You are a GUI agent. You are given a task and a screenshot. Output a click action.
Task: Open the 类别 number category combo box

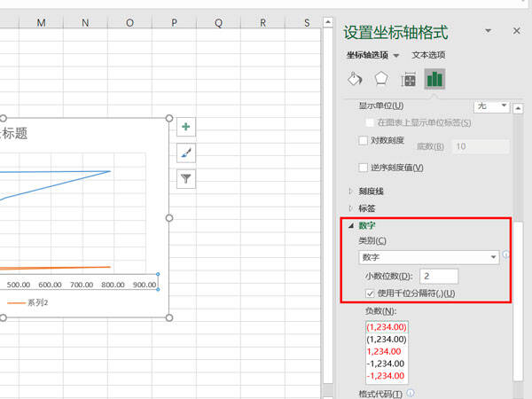coord(429,257)
